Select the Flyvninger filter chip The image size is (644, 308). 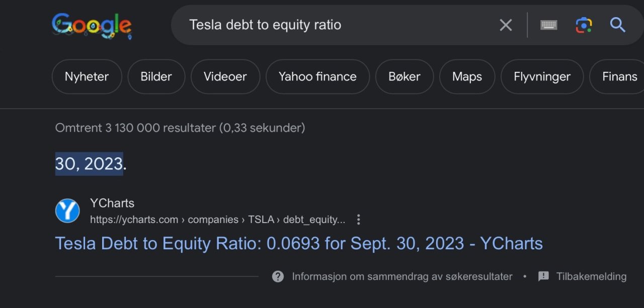point(542,77)
